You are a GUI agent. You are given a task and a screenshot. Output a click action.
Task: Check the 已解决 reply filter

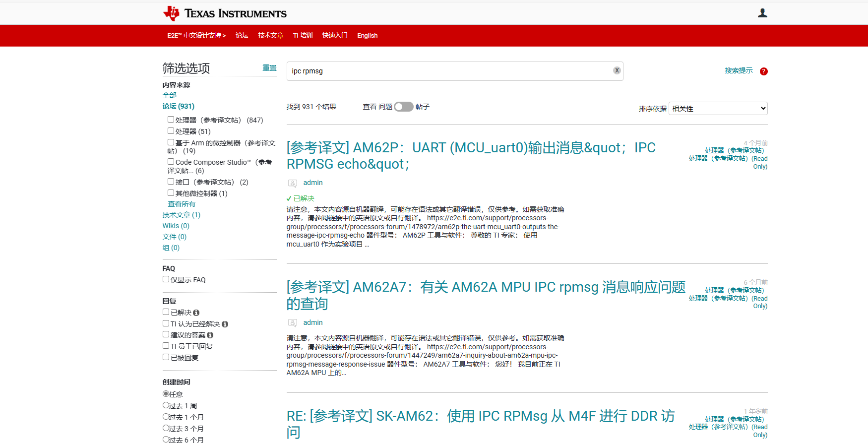coord(166,312)
